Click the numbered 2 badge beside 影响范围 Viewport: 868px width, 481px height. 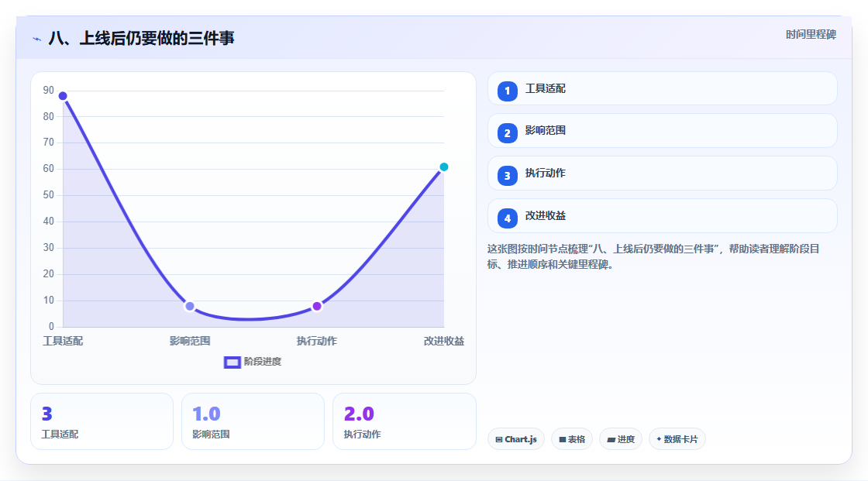click(x=507, y=133)
